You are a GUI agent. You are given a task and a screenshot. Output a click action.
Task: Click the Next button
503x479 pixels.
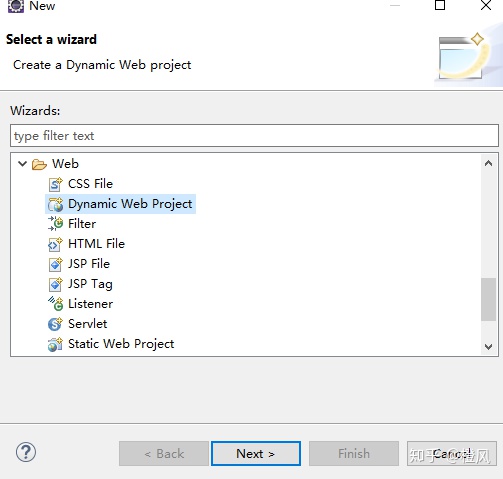[x=256, y=453]
